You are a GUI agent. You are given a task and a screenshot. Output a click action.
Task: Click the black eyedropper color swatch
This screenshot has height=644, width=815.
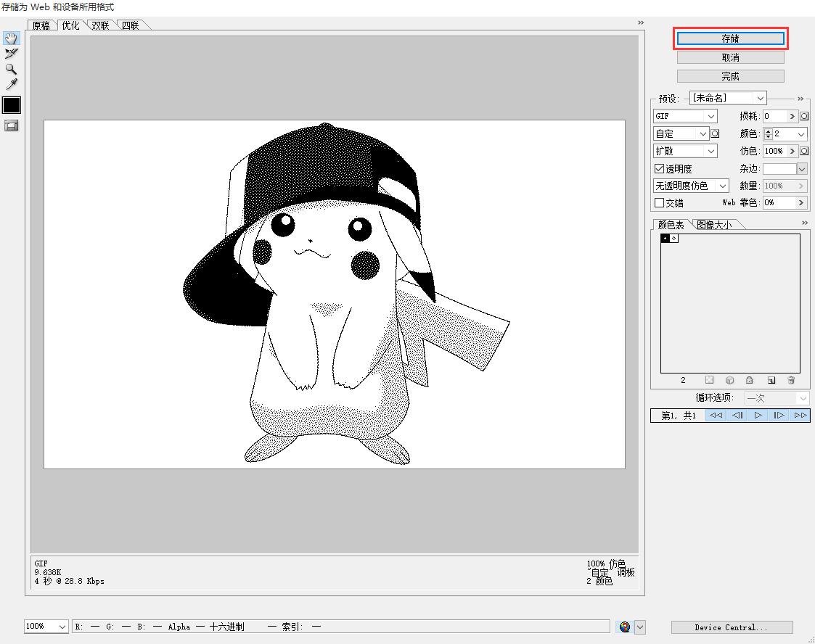tap(12, 105)
